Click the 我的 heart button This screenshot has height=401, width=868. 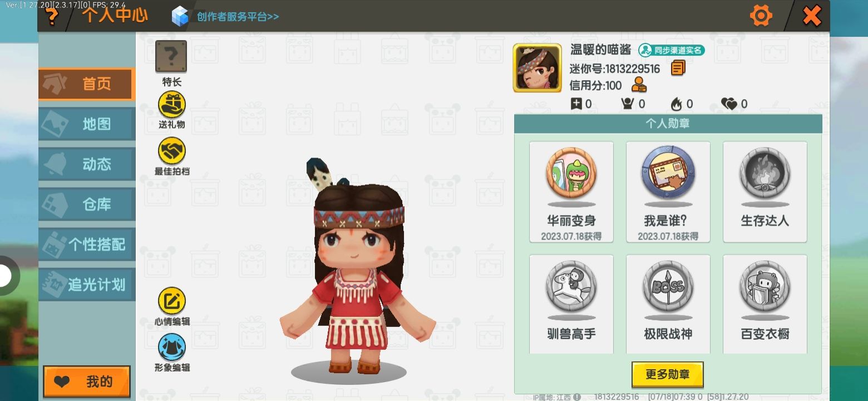tap(87, 382)
